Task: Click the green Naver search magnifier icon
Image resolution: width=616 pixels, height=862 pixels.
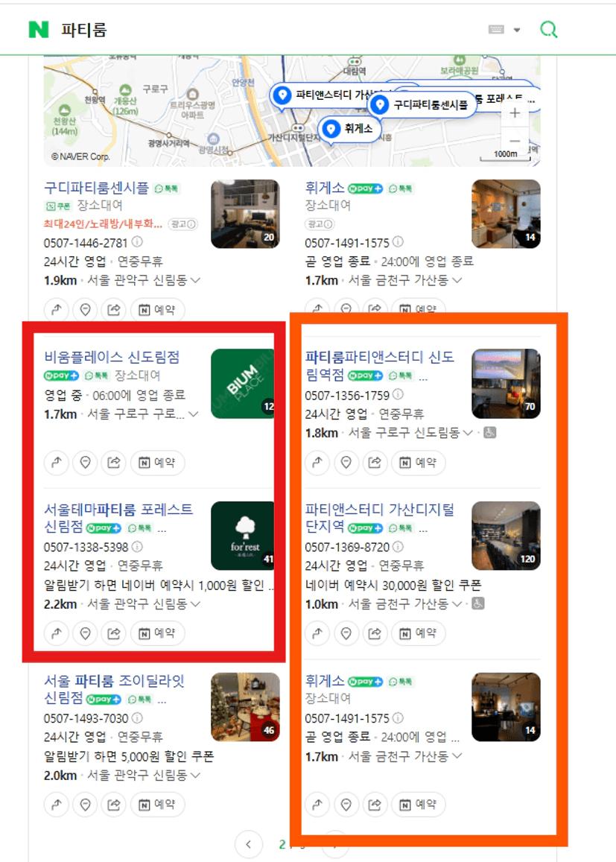Action: (548, 29)
